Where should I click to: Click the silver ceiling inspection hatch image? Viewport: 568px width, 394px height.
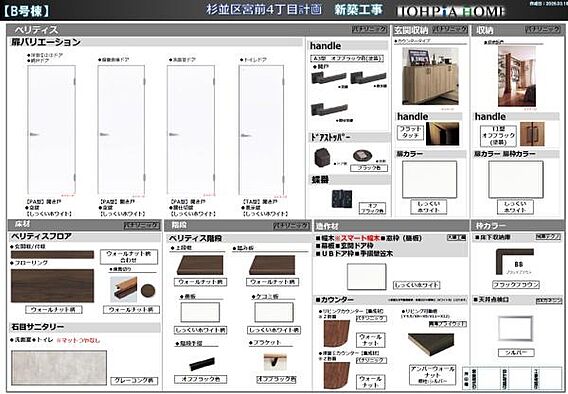(515, 328)
